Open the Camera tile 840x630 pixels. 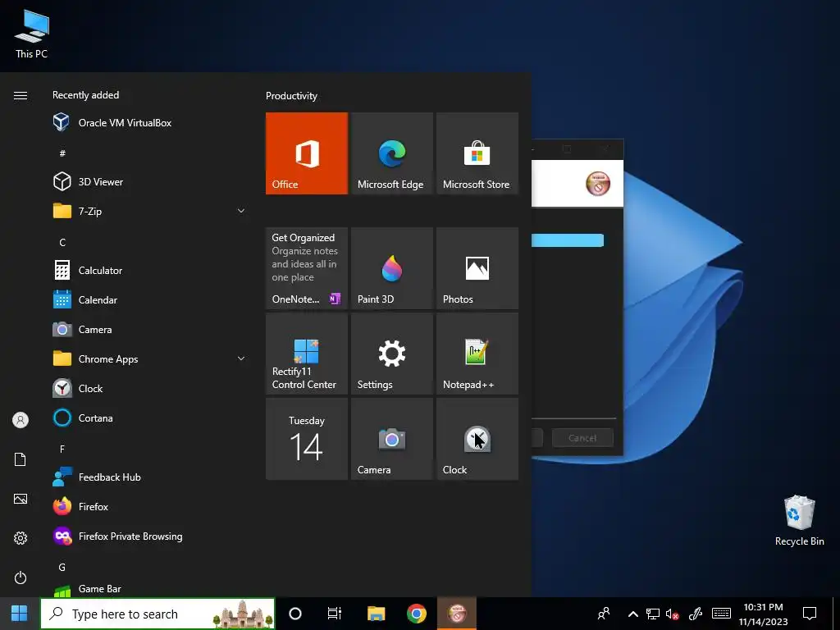click(x=391, y=439)
